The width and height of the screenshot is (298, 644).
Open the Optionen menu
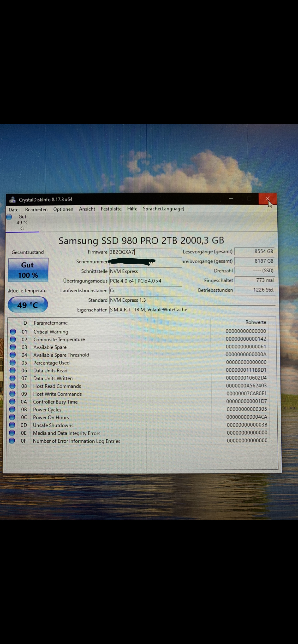tap(63, 209)
